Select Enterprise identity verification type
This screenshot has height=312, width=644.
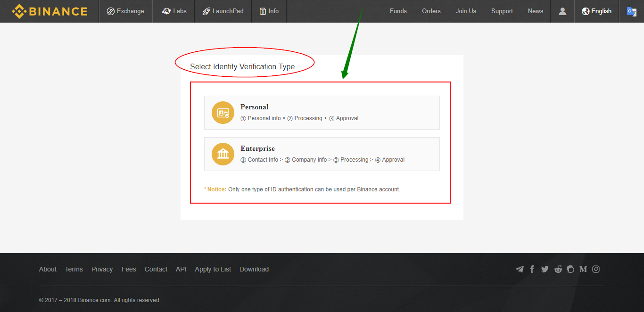tap(322, 154)
